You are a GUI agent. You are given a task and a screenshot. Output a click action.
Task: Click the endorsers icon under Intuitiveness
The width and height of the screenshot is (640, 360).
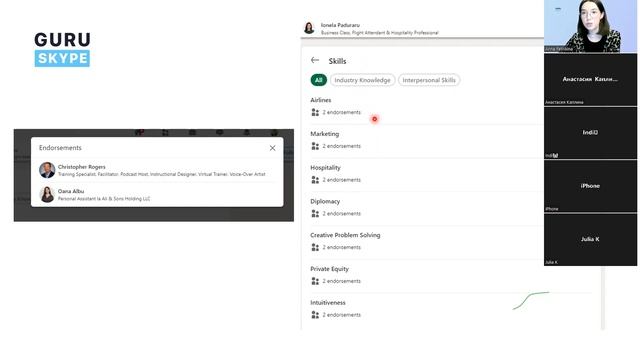click(315, 315)
